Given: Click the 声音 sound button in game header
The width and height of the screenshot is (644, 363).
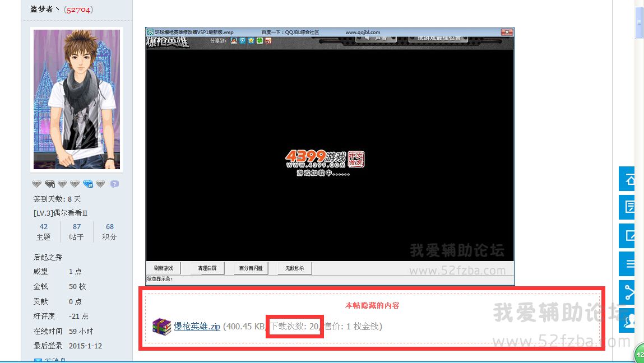Looking at the screenshot, I should (376, 39).
